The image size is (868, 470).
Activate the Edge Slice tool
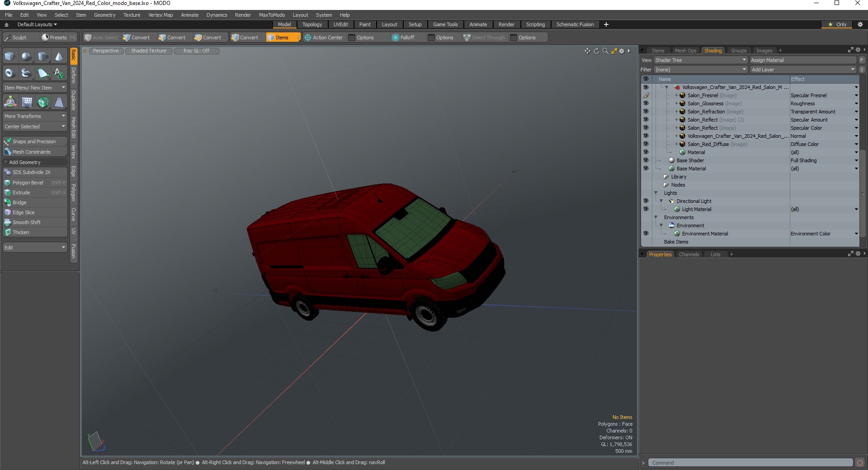[35, 212]
